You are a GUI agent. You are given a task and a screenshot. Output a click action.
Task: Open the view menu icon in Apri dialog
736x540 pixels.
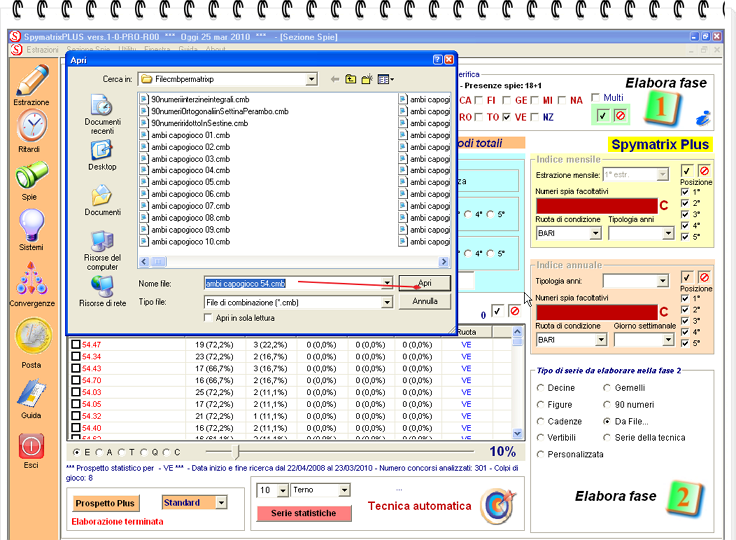point(385,79)
